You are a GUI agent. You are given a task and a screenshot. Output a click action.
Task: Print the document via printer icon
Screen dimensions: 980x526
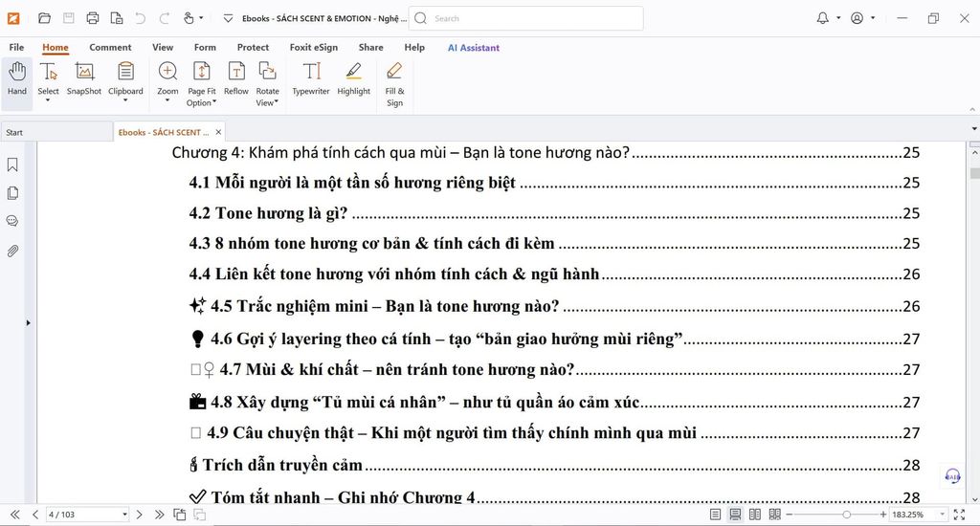[x=93, y=18]
